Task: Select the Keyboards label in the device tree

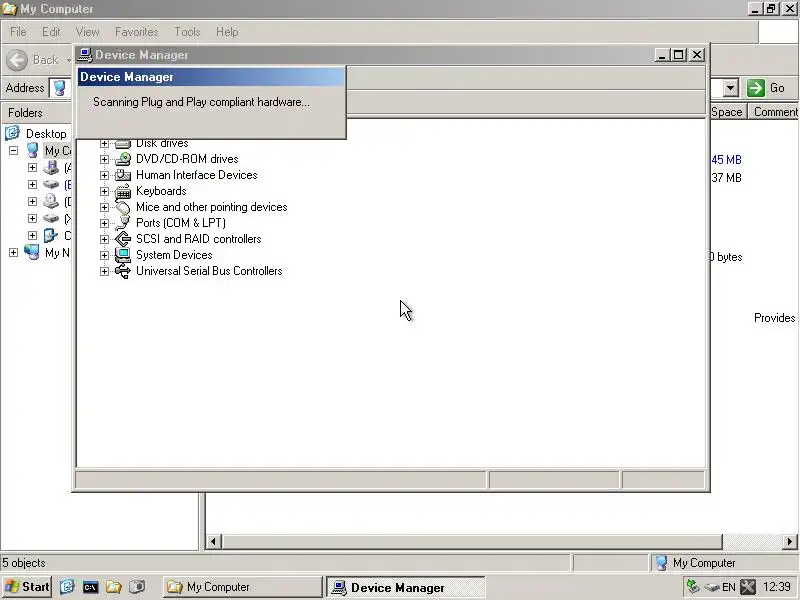Action: (x=161, y=191)
